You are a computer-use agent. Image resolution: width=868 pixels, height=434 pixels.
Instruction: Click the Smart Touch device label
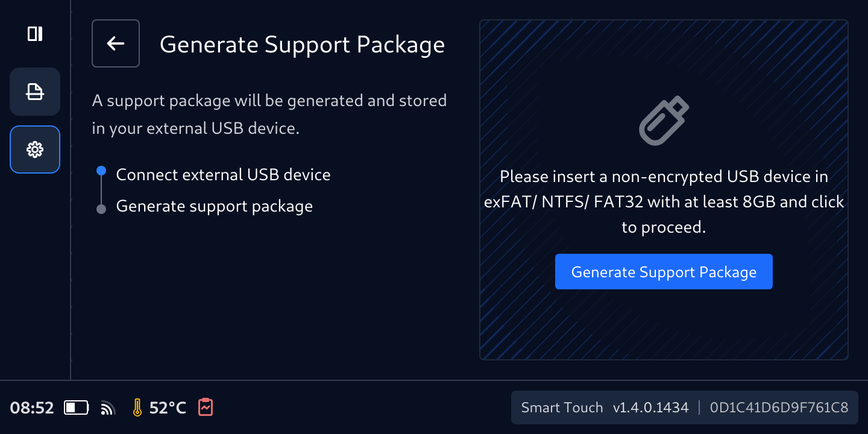click(x=562, y=408)
